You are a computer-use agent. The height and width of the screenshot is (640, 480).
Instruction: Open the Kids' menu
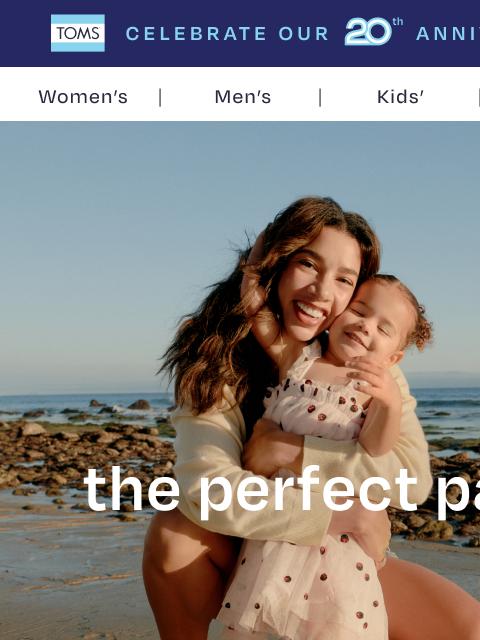[400, 97]
